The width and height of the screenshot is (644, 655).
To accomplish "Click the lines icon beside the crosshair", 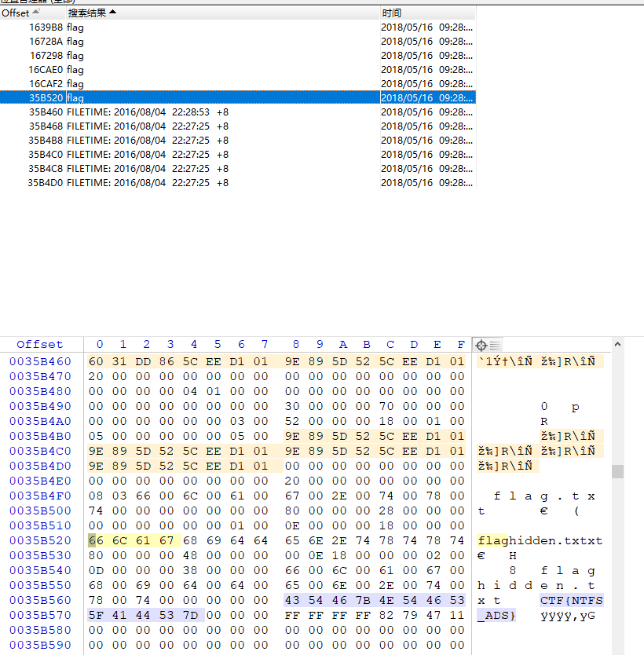I will pyautogui.click(x=495, y=345).
